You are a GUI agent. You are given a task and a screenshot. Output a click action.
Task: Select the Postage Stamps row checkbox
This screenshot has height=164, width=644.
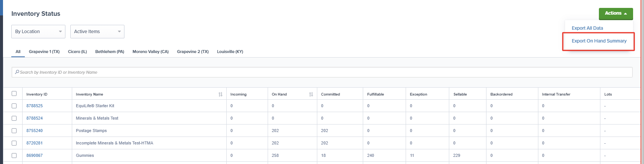tap(14, 131)
